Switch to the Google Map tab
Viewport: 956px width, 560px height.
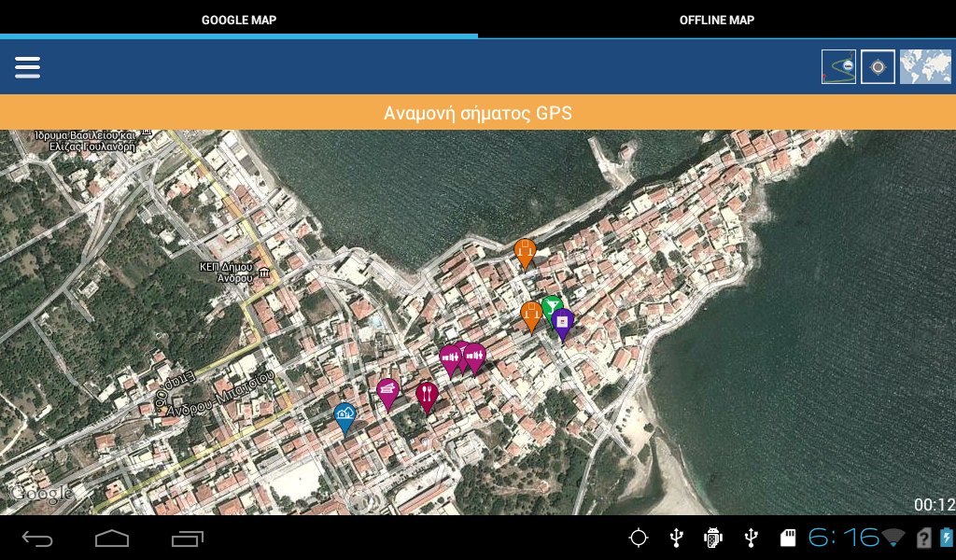239,20
